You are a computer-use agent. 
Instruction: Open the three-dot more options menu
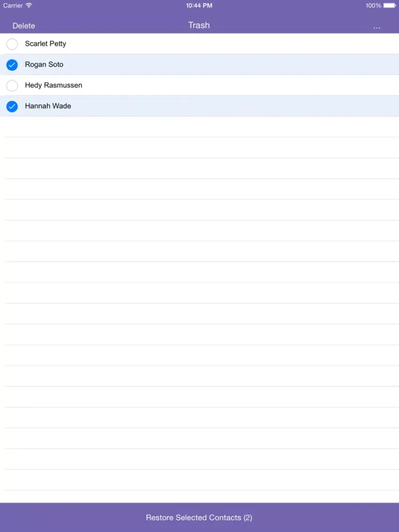377,28
